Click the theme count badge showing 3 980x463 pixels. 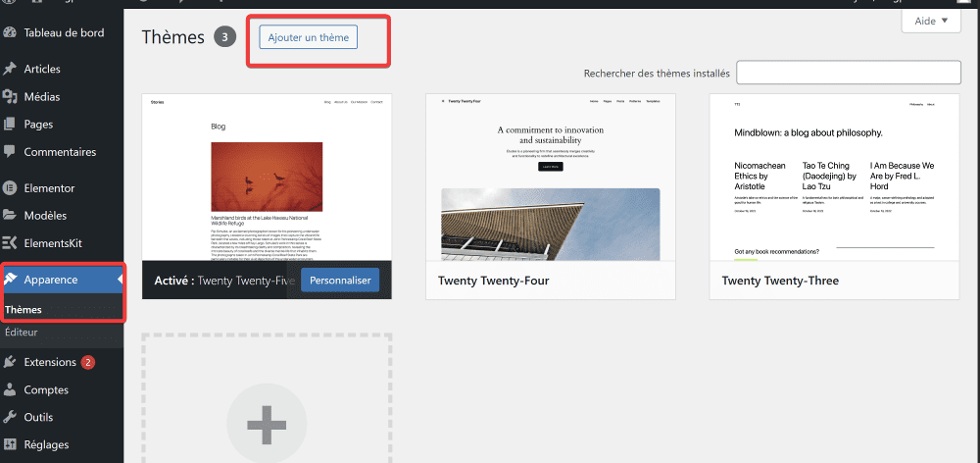[225, 37]
